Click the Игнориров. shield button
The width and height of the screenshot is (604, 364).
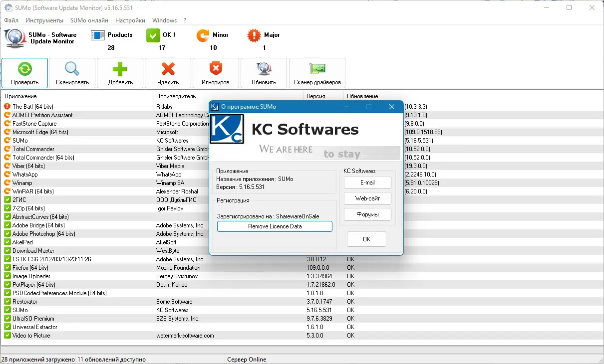tap(216, 73)
